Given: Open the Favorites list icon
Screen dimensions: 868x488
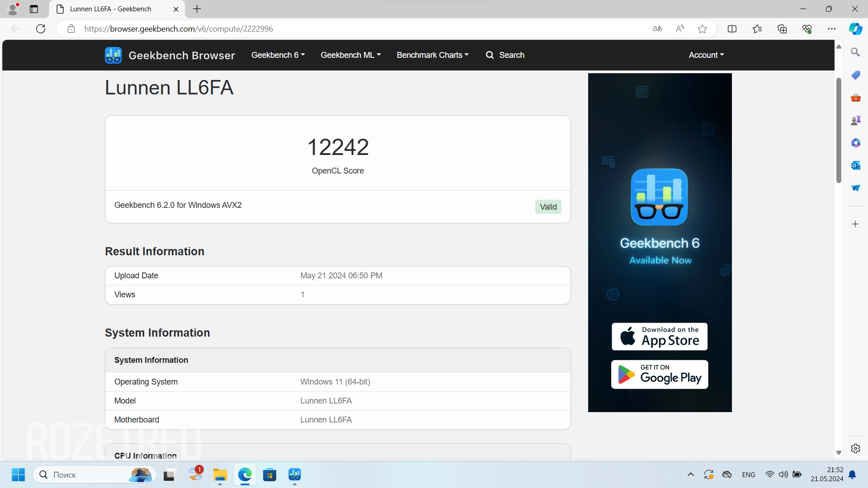Looking at the screenshot, I should point(757,29).
